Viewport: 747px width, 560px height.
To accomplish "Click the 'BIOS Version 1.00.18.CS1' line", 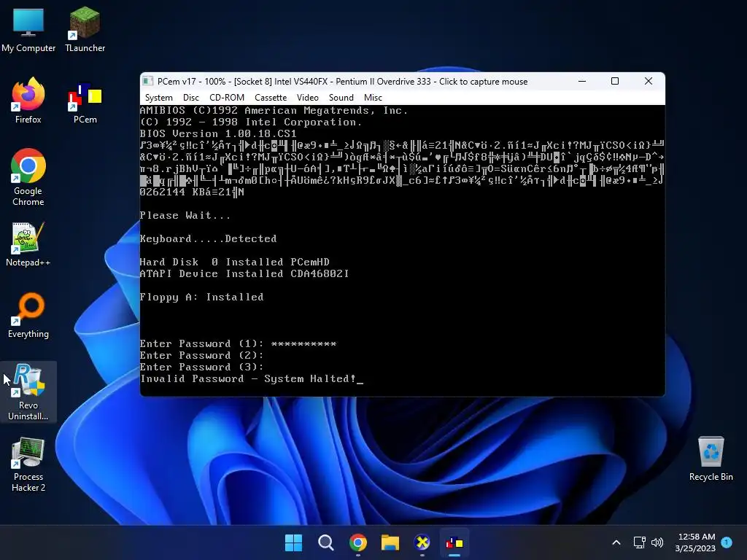I will pyautogui.click(x=218, y=134).
